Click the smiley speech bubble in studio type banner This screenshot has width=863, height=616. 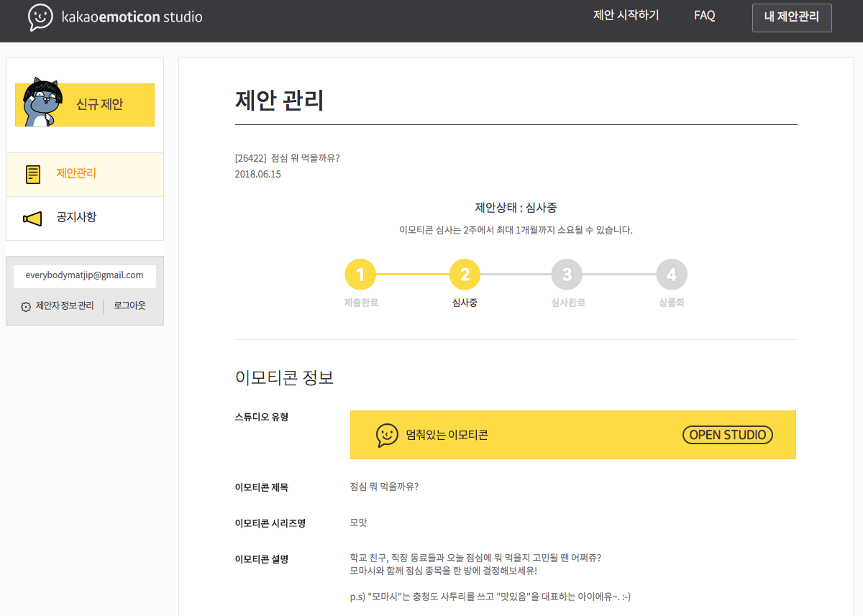[387, 435]
